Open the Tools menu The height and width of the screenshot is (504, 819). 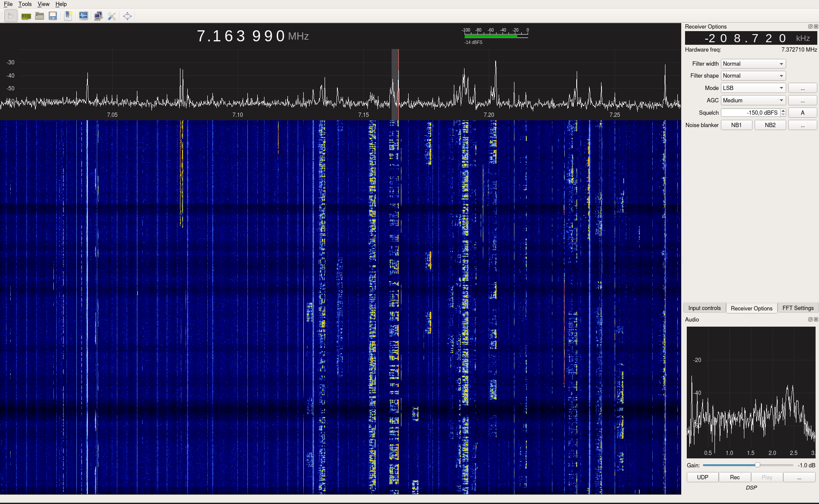click(x=25, y=4)
